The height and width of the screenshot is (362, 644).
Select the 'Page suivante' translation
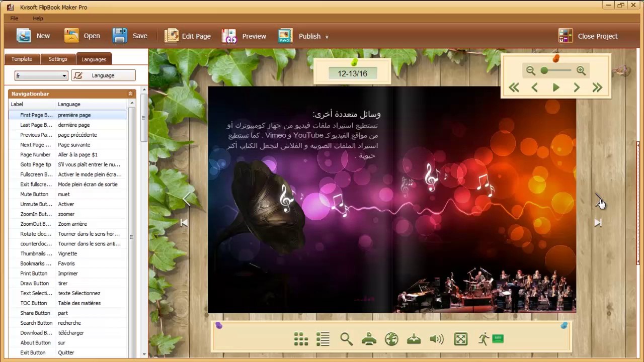[x=74, y=145]
